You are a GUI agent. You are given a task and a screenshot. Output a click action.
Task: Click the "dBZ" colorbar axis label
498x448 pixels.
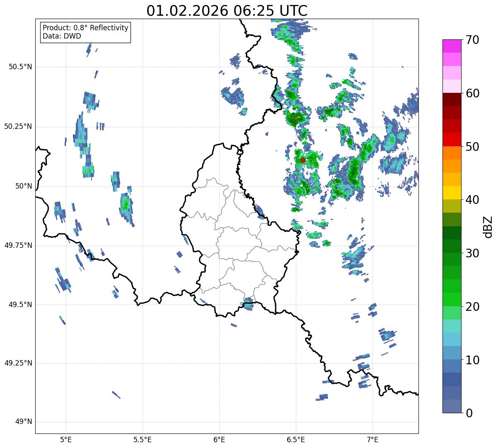pyautogui.click(x=488, y=226)
